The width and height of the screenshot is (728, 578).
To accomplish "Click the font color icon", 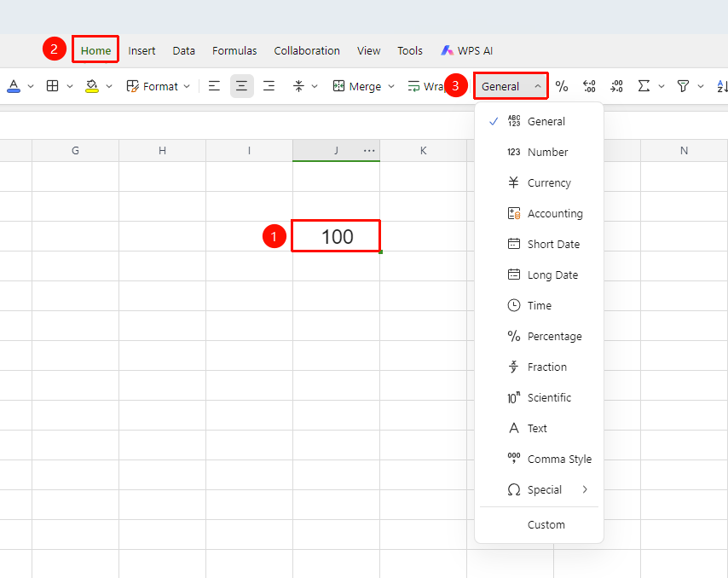I will tap(14, 86).
